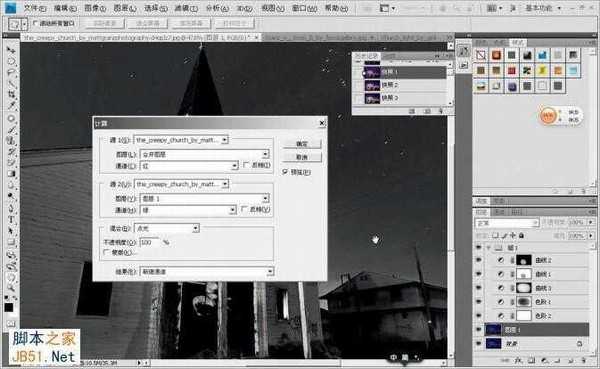Open the File menu
The image size is (600, 369).
click(x=35, y=8)
